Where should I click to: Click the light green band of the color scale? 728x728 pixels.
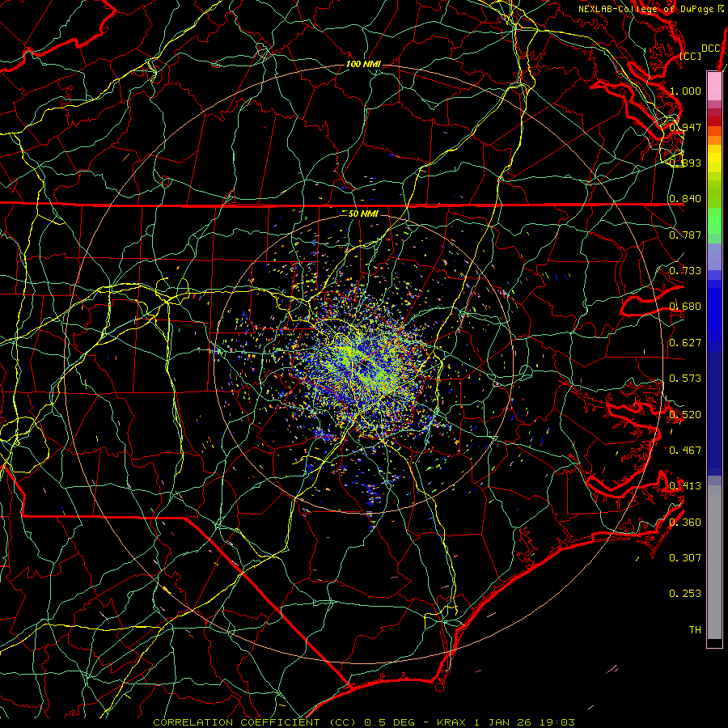click(714, 221)
